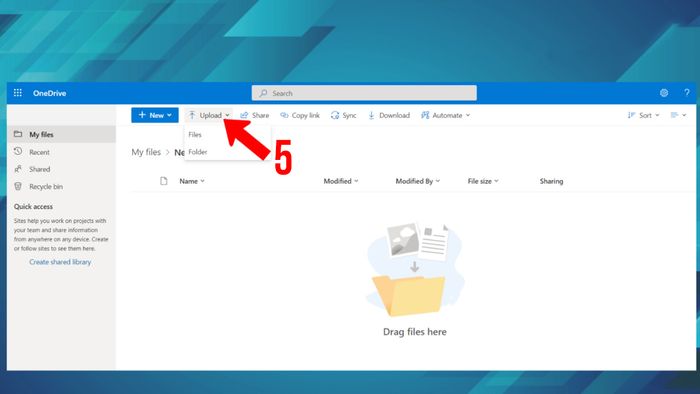Click the New button
Viewport: 700px width, 394px height.
pos(155,115)
